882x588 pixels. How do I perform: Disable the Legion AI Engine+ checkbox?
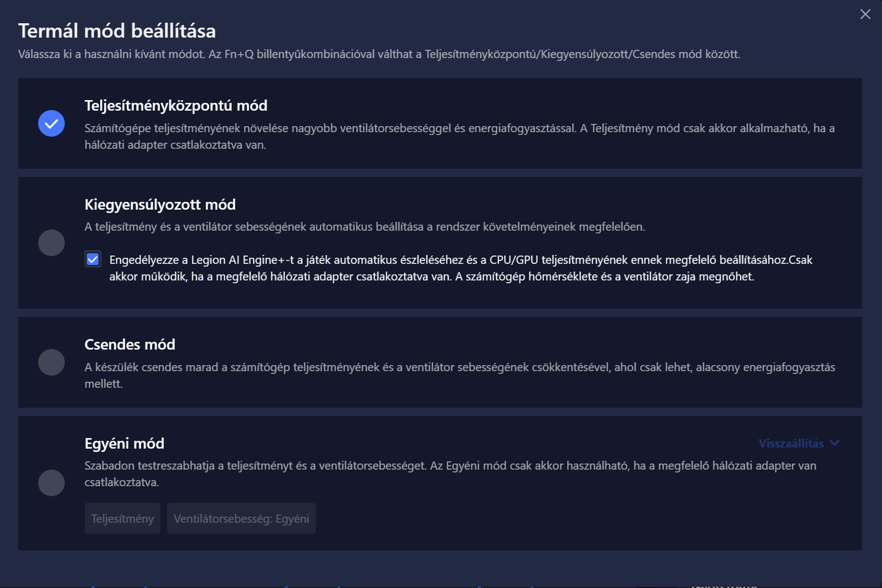tap(93, 259)
